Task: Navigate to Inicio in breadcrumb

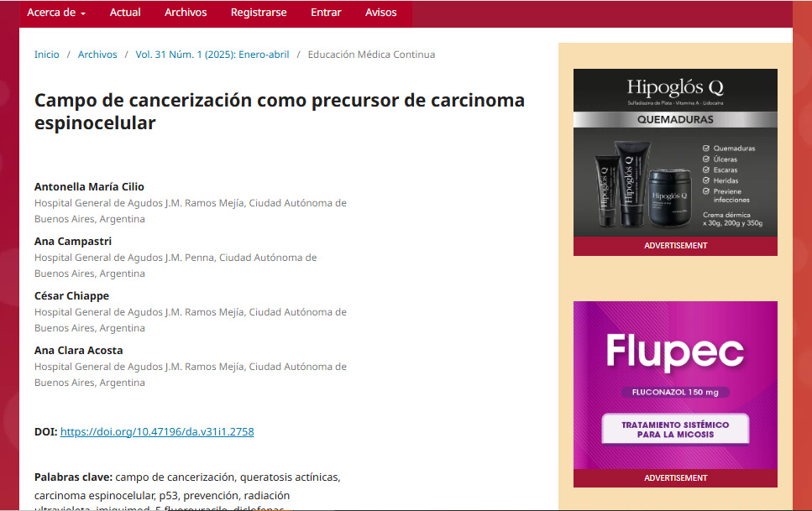Action: click(47, 55)
